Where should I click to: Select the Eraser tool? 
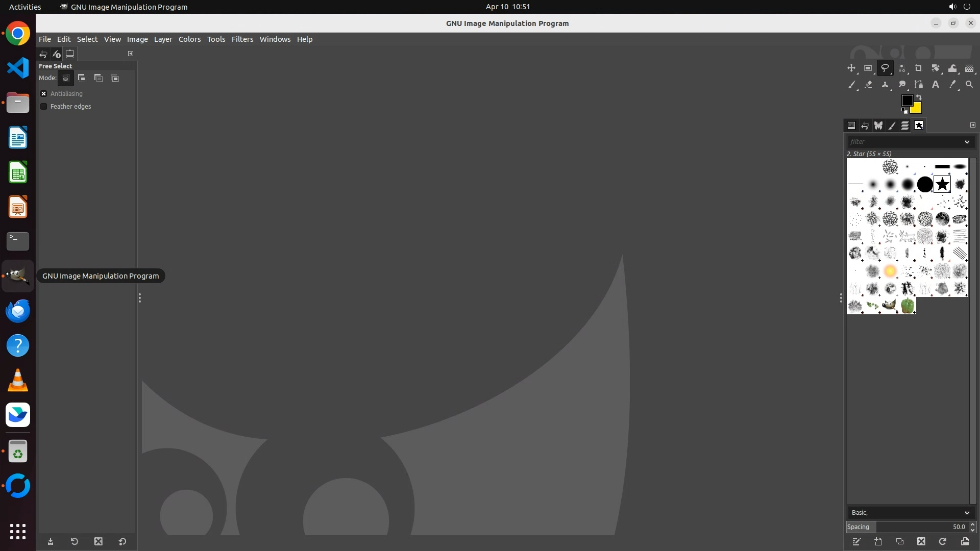click(868, 85)
